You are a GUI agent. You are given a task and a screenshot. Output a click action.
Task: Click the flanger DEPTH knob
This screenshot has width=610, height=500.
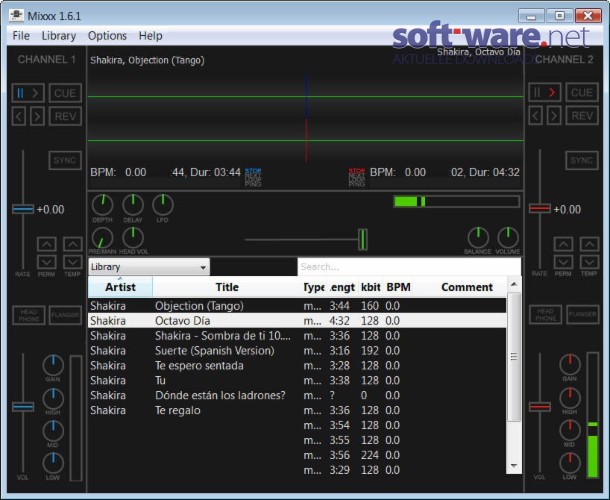pos(102,205)
